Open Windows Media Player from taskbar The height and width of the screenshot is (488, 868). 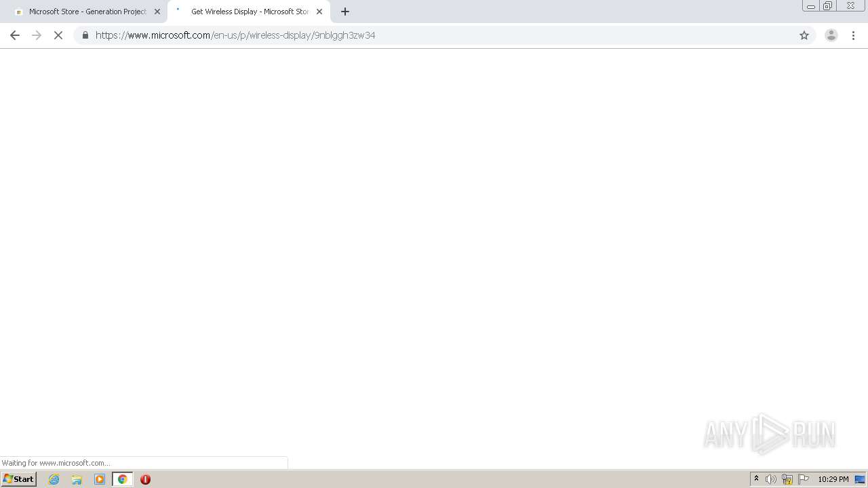point(100,479)
